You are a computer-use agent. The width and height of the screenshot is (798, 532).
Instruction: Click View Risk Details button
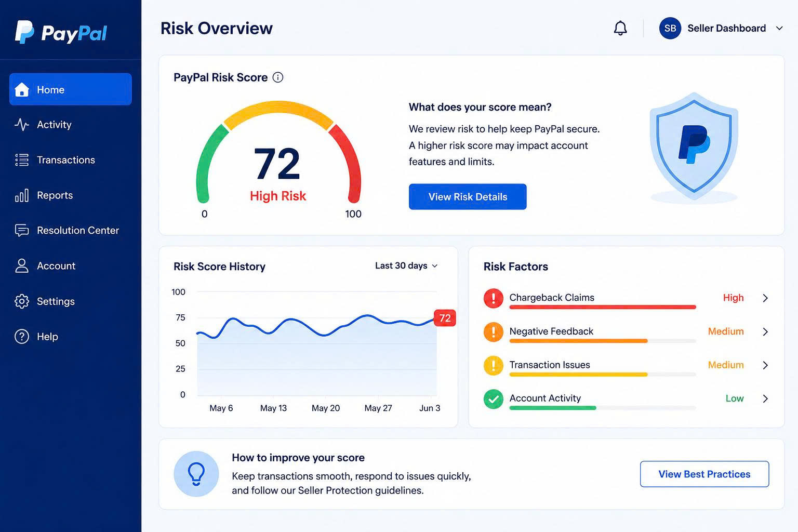(468, 196)
